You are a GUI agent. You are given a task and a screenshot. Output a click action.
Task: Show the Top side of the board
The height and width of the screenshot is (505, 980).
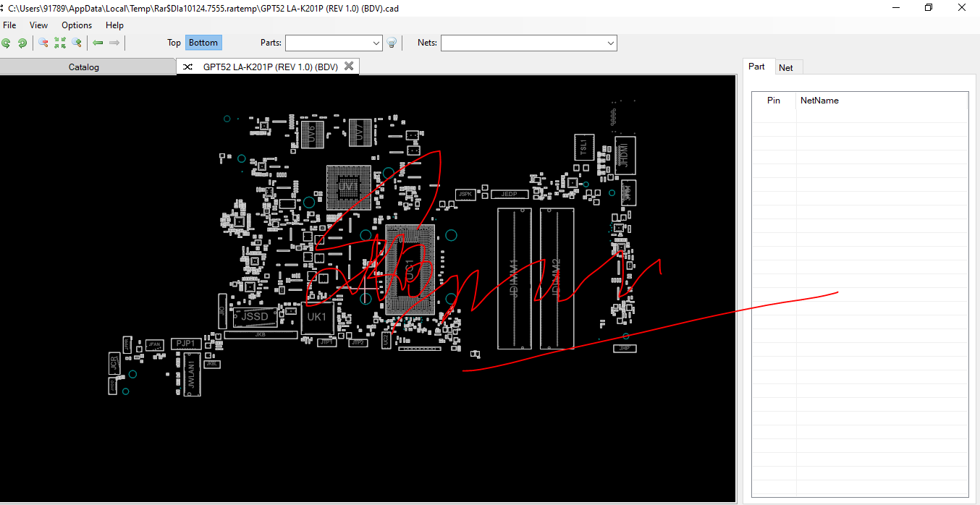point(174,43)
